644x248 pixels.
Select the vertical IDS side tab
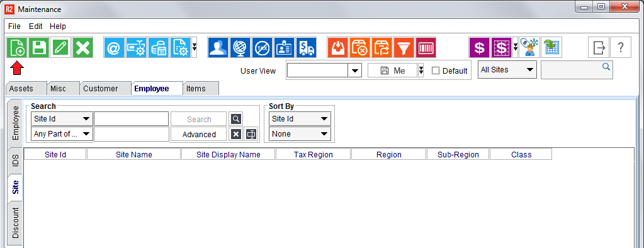tap(15, 161)
